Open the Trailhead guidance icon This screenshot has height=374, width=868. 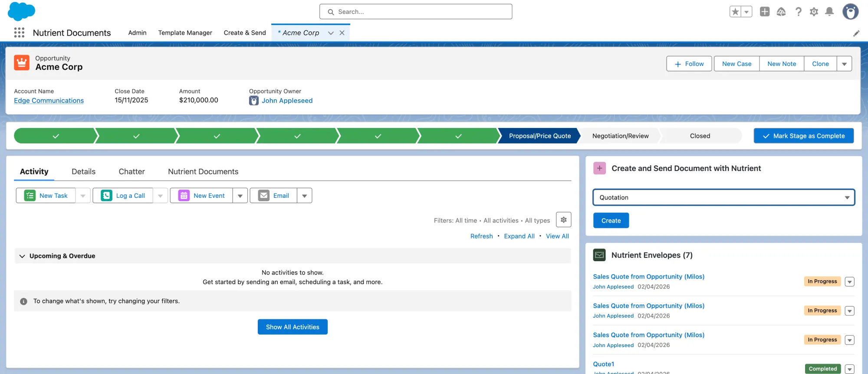click(x=781, y=12)
